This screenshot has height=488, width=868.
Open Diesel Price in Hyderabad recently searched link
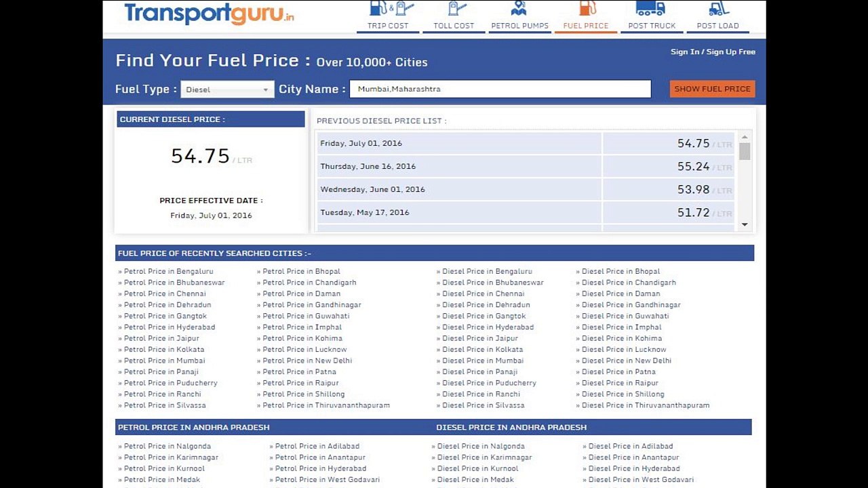coord(488,327)
